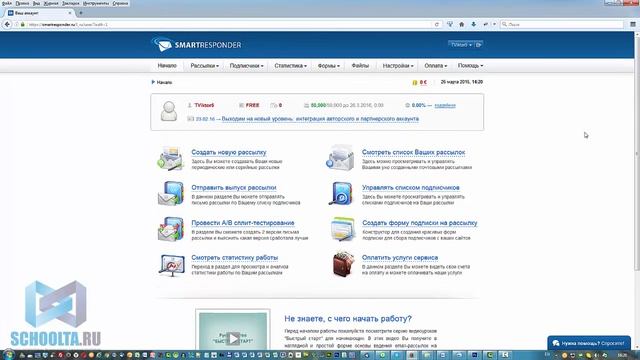
Task: Expand the 'Оплата' dropdown menu
Action: [x=436, y=66]
